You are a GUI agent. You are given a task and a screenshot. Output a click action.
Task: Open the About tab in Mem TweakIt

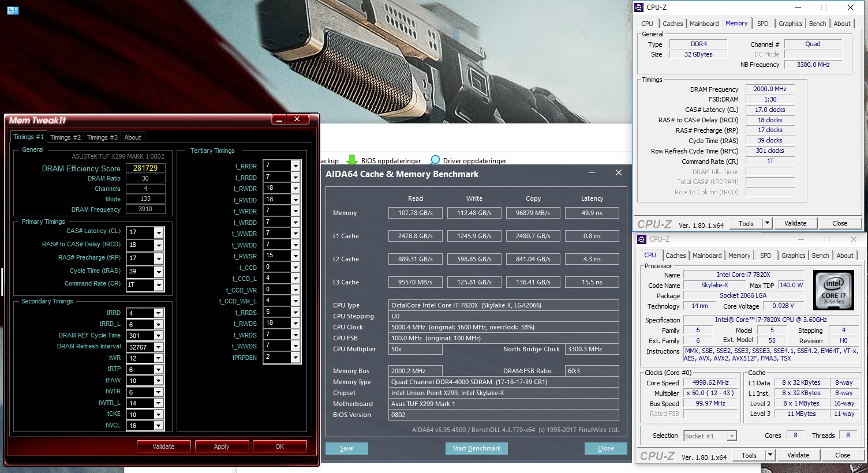pyautogui.click(x=133, y=137)
